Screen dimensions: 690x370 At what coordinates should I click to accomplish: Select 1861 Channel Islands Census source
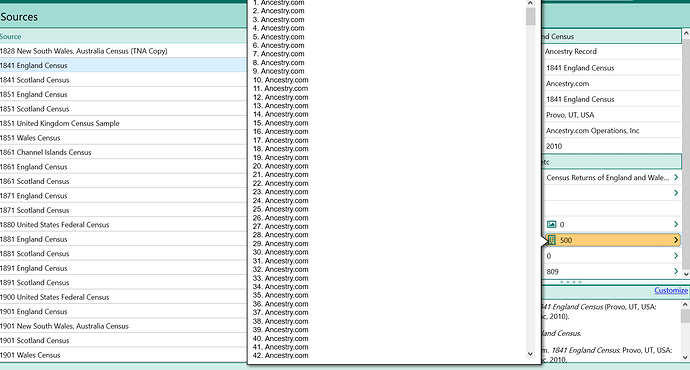tap(123, 152)
